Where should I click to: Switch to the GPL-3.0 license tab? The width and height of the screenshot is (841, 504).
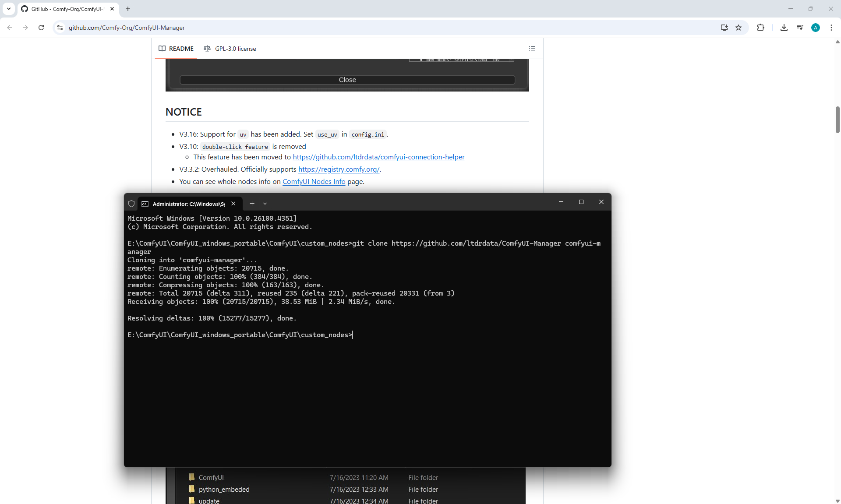(230, 49)
